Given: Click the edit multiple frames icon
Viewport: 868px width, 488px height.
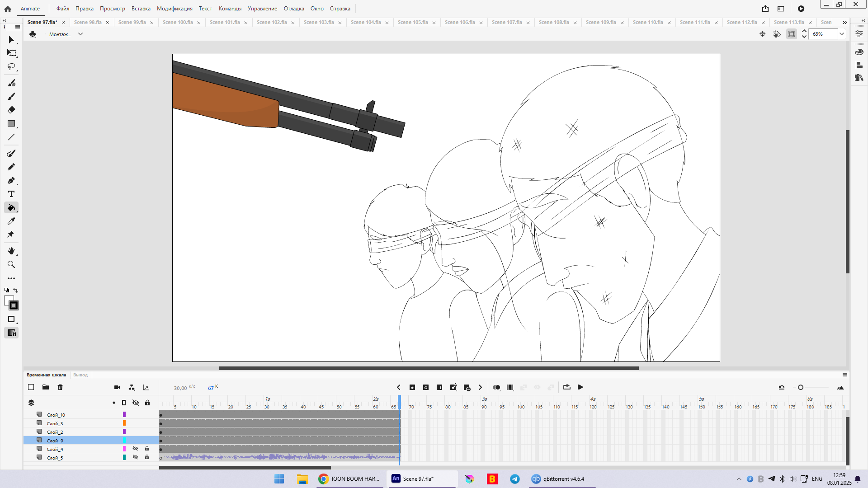Looking at the screenshot, I should coord(510,387).
